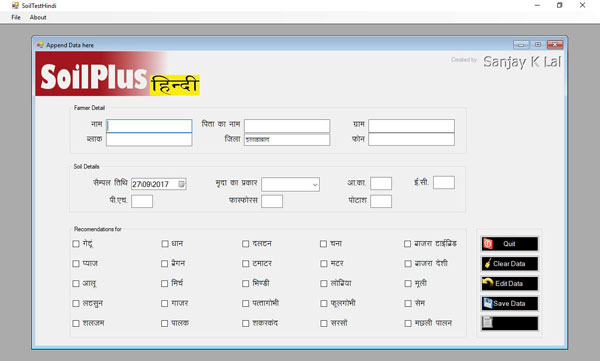Tick the शलजम checkbox
The width and height of the screenshot is (600, 361).
click(x=76, y=323)
